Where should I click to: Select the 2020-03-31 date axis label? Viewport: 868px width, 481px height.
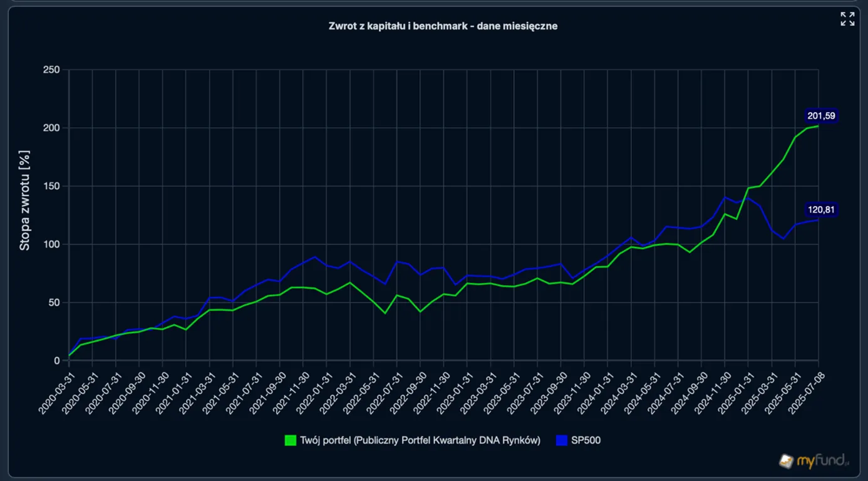click(54, 390)
